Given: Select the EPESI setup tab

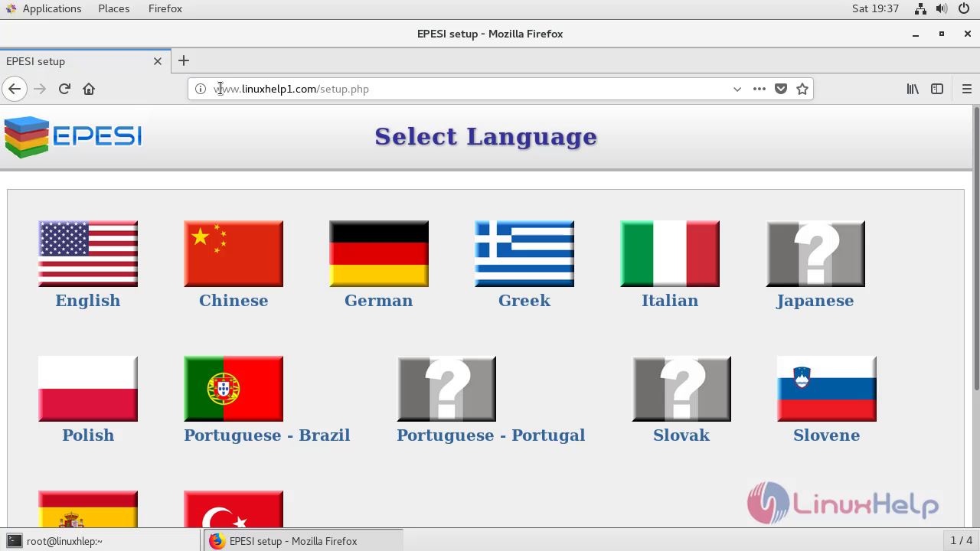Looking at the screenshot, I should click(x=84, y=61).
